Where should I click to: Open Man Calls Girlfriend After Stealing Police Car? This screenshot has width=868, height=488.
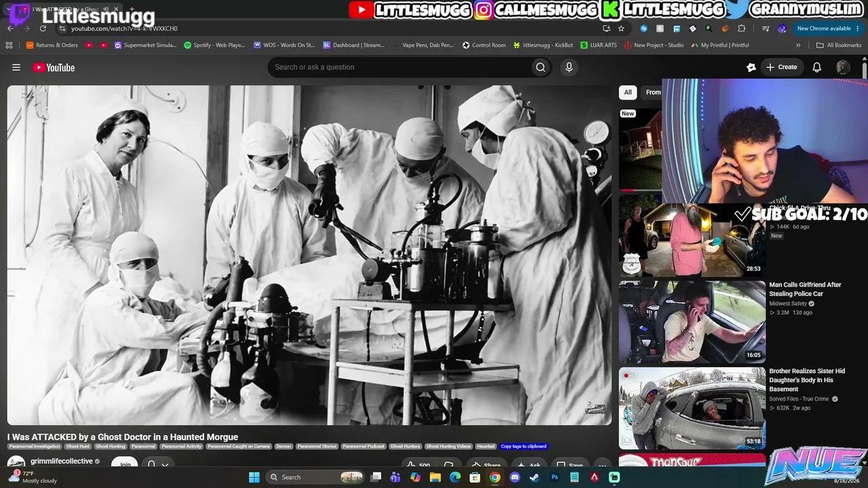pyautogui.click(x=805, y=289)
